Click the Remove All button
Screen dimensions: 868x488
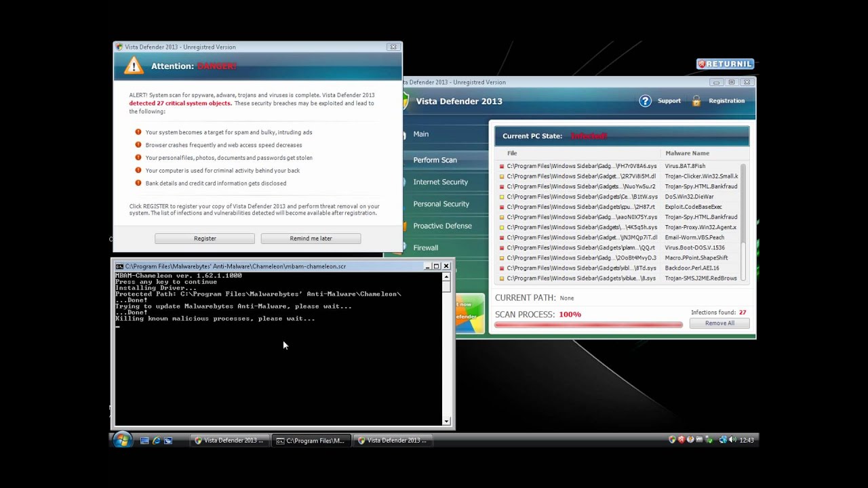tap(719, 323)
